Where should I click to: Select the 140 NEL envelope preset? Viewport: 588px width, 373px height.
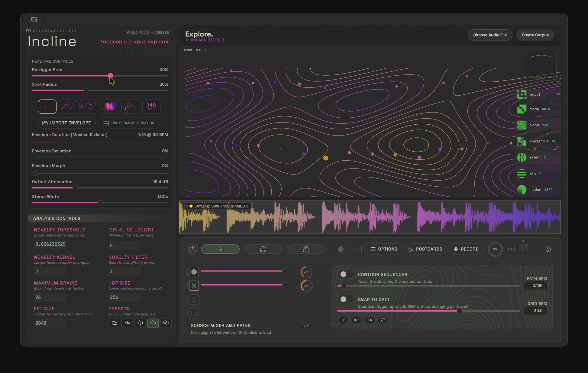(x=151, y=106)
